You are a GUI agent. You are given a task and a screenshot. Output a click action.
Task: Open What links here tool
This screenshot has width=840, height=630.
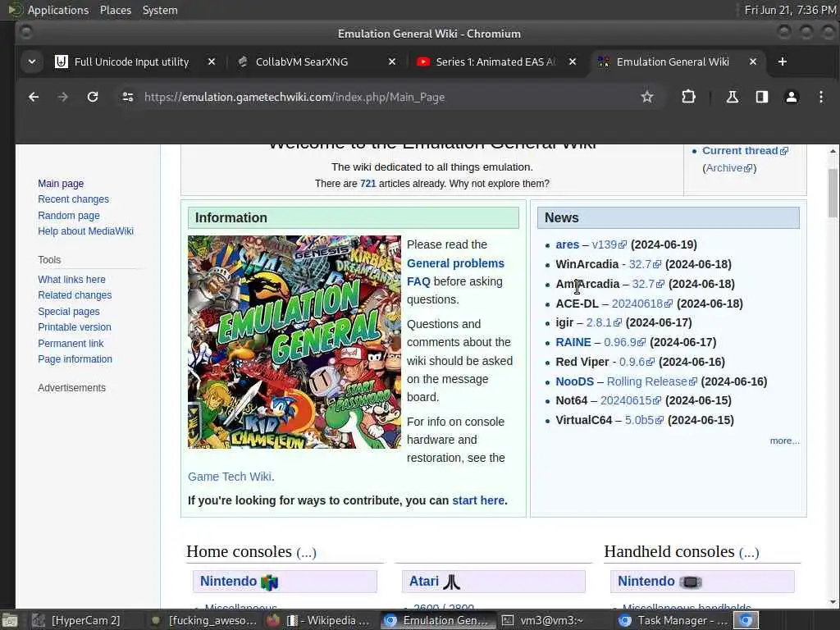[x=72, y=279]
